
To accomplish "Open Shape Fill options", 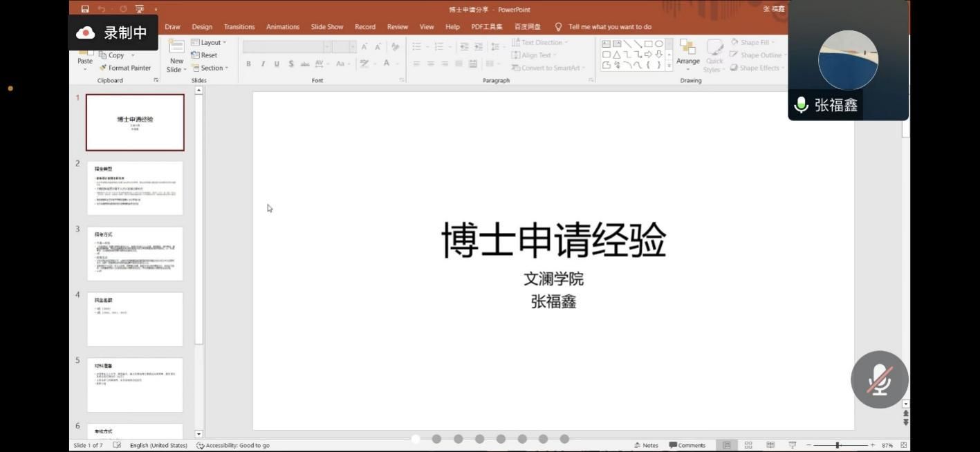I will point(752,43).
